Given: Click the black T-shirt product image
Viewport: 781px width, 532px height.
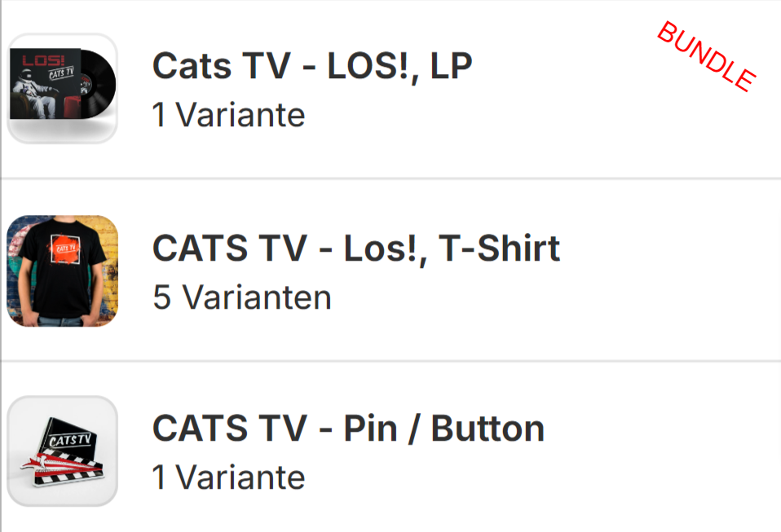Looking at the screenshot, I should [62, 270].
